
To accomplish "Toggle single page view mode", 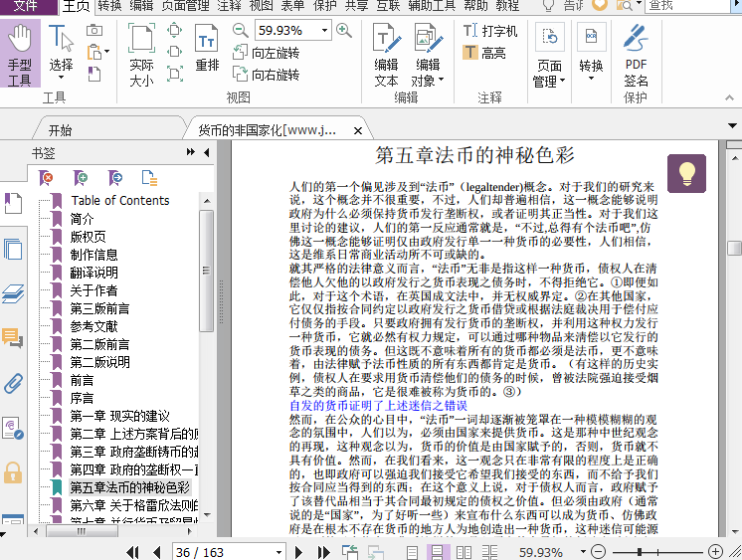I will [x=414, y=551].
